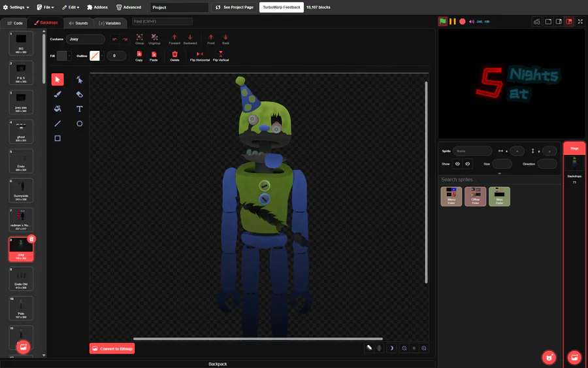Click Flip Vertical
The width and height of the screenshot is (588, 368).
coord(221,56)
